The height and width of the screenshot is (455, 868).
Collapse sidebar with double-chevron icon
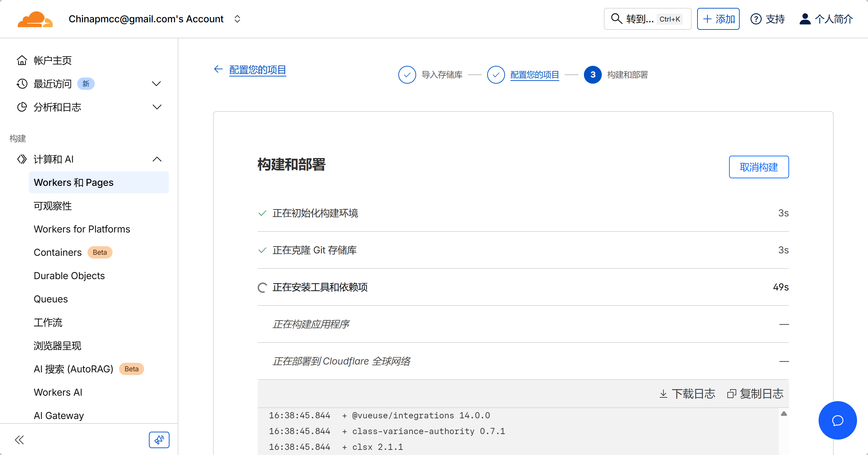(x=20, y=440)
